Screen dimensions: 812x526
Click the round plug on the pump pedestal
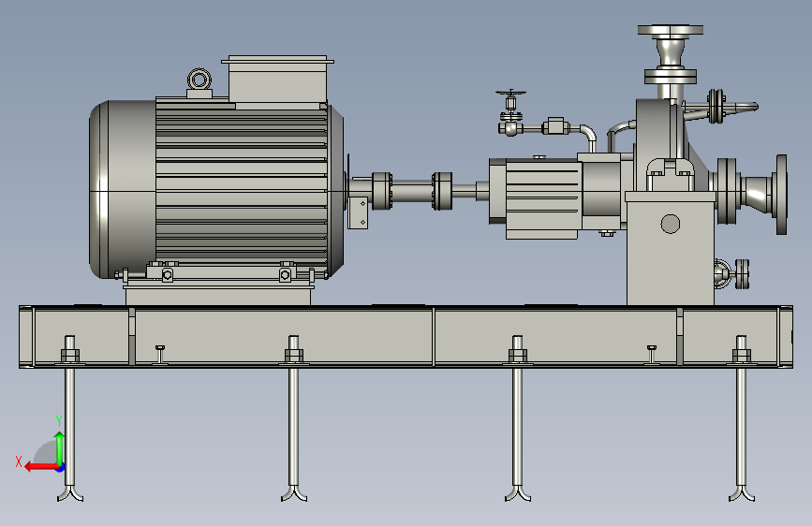point(670,224)
